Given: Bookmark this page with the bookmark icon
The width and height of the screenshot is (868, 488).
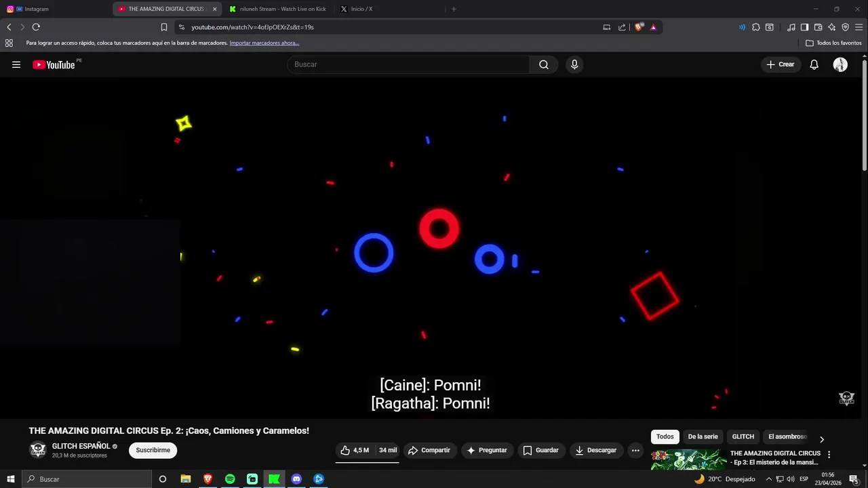Looking at the screenshot, I should click(x=163, y=27).
